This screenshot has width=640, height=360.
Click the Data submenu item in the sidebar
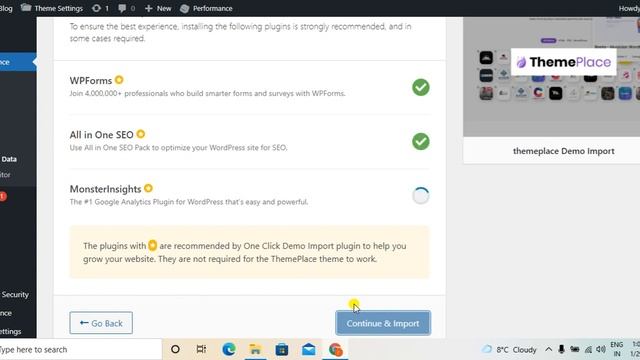click(x=9, y=159)
